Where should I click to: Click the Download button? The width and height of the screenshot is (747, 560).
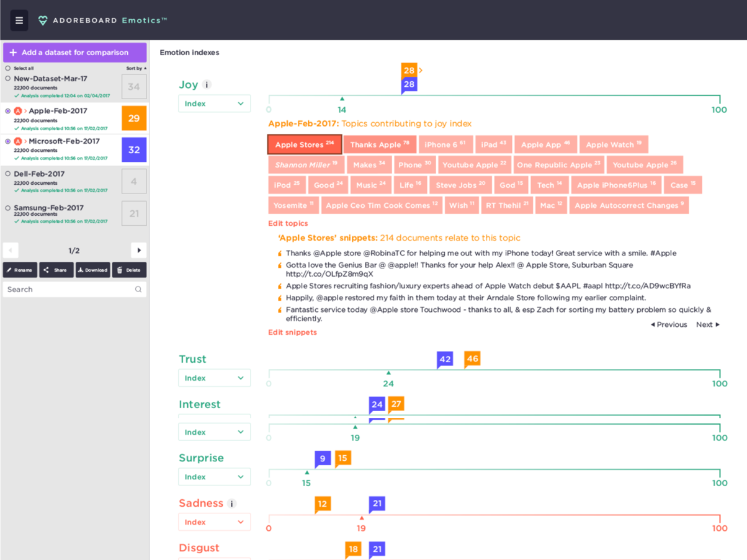(x=93, y=270)
